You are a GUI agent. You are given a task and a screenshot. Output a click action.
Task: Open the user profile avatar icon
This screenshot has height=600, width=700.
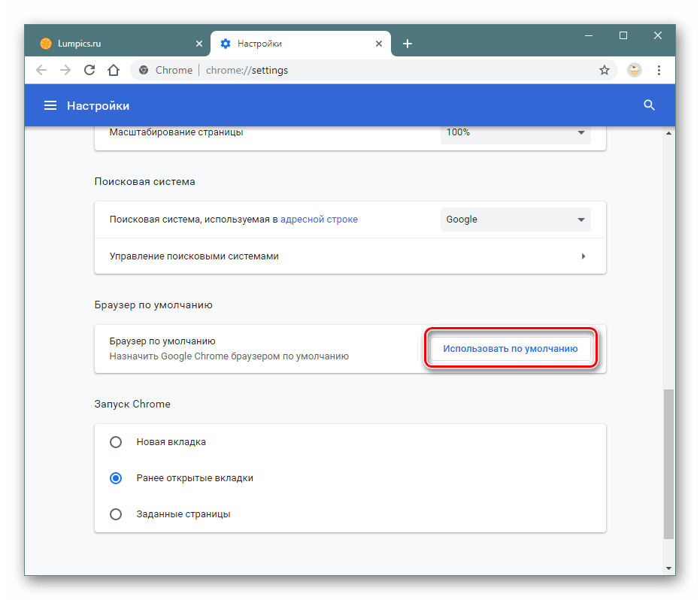point(635,70)
